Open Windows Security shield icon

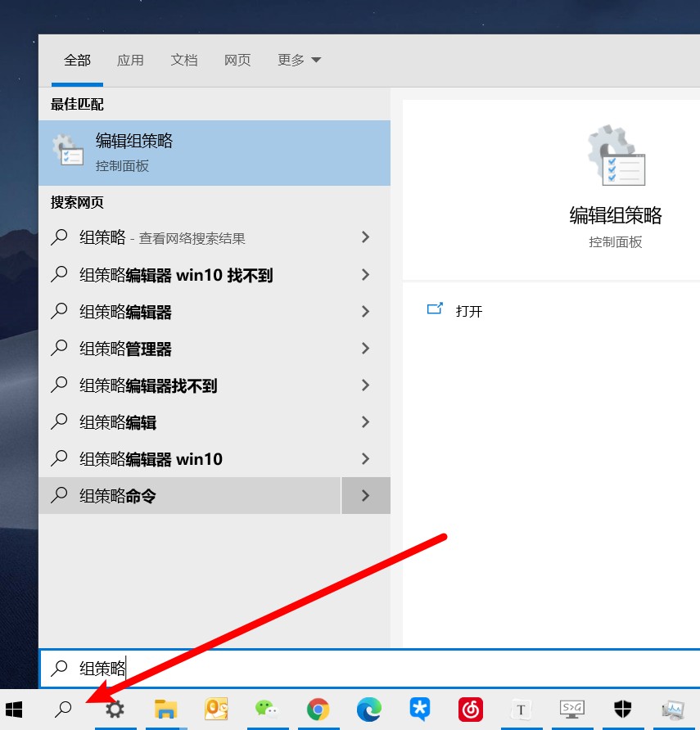pos(622,710)
